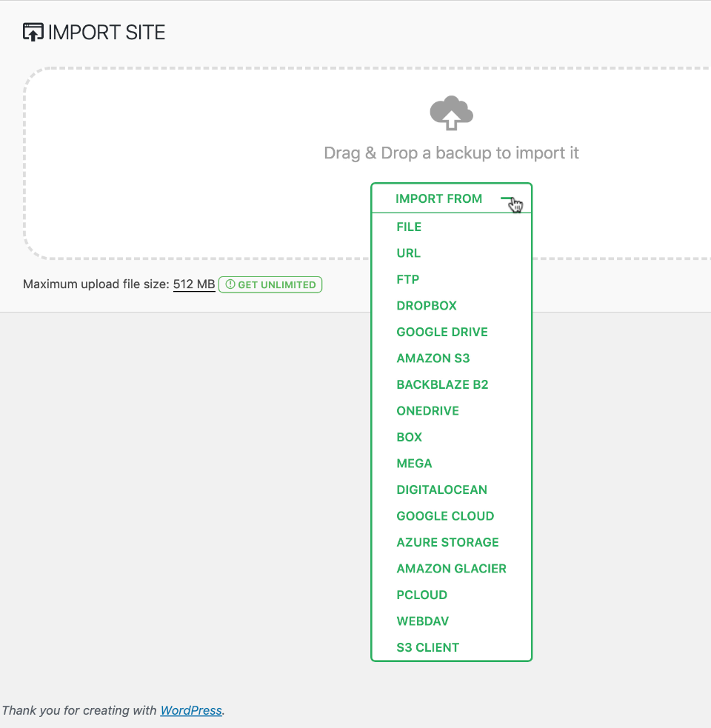Screen dimensions: 711x728
Task: Choose GOOGLE CLOUD option
Action: [445, 516]
